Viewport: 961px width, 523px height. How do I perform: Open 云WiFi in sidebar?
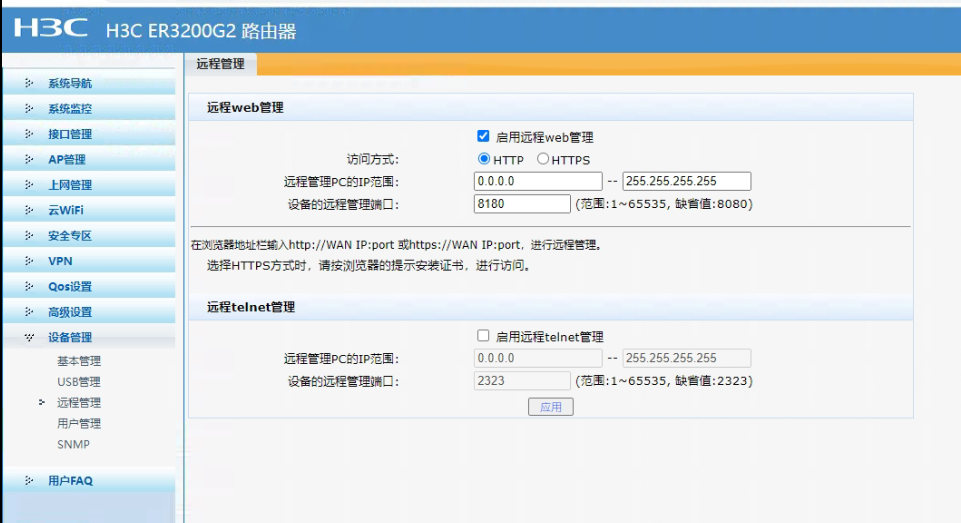point(66,210)
